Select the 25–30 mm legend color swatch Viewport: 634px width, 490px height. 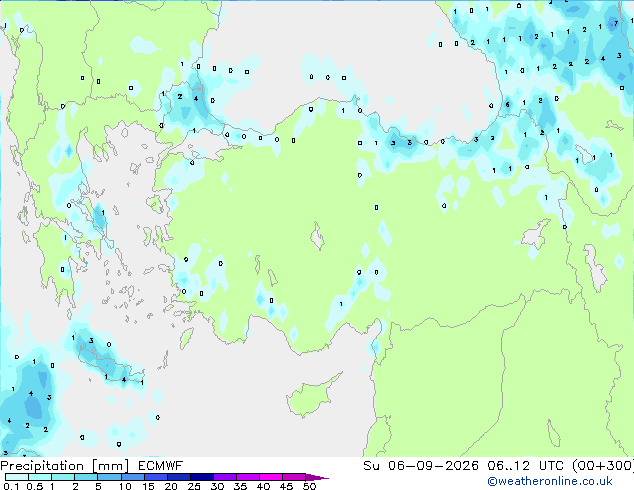coord(201,477)
